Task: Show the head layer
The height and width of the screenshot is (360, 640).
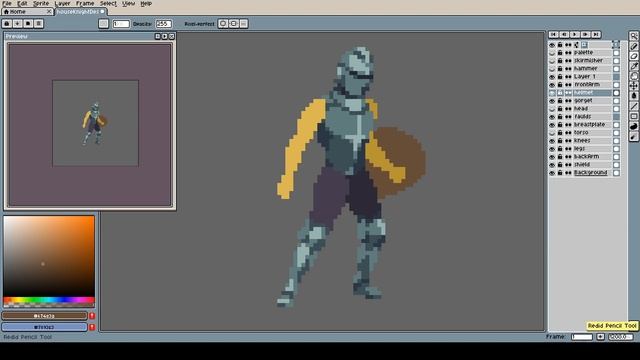Action: (552, 109)
